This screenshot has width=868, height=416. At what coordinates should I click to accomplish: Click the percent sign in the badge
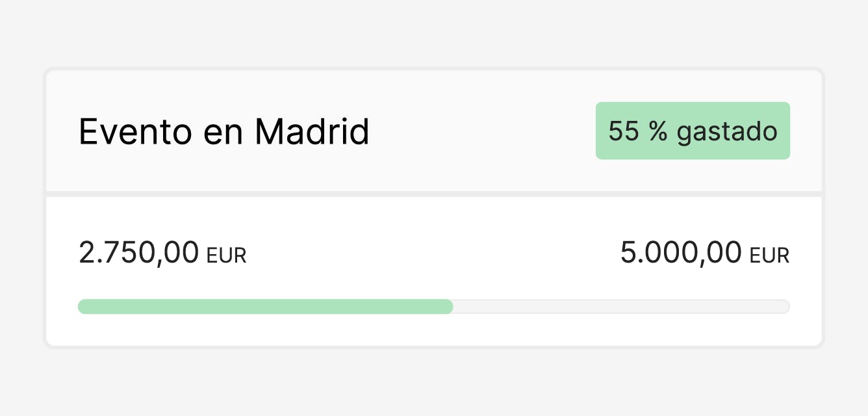pyautogui.click(x=657, y=131)
